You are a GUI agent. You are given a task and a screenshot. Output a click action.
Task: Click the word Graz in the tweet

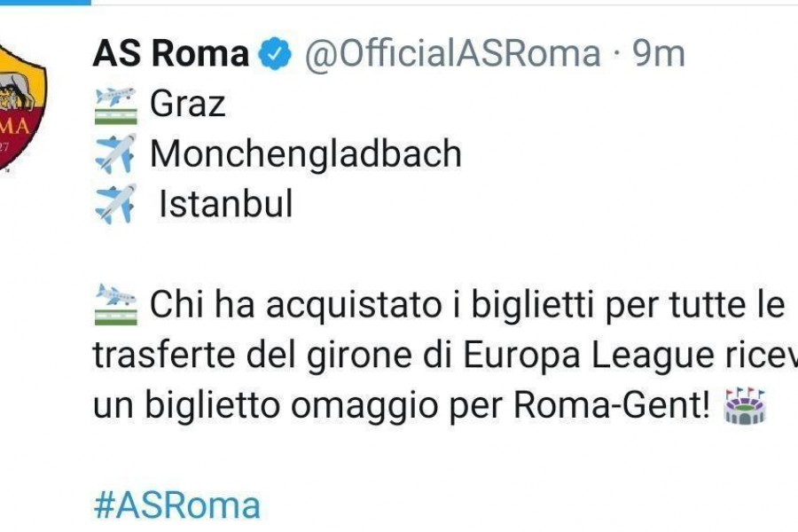click(187, 105)
